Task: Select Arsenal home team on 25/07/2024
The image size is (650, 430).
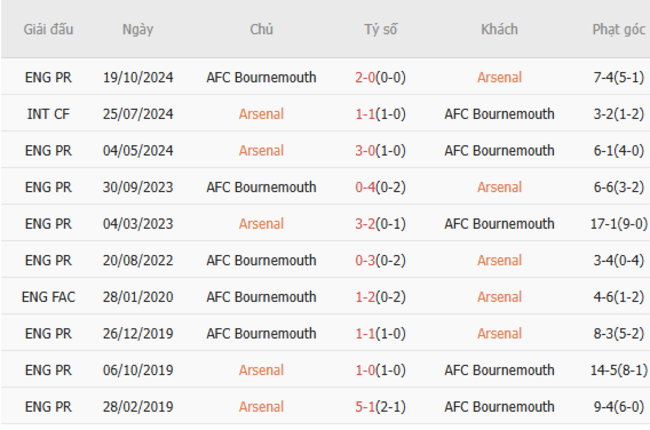Action: 261,114
